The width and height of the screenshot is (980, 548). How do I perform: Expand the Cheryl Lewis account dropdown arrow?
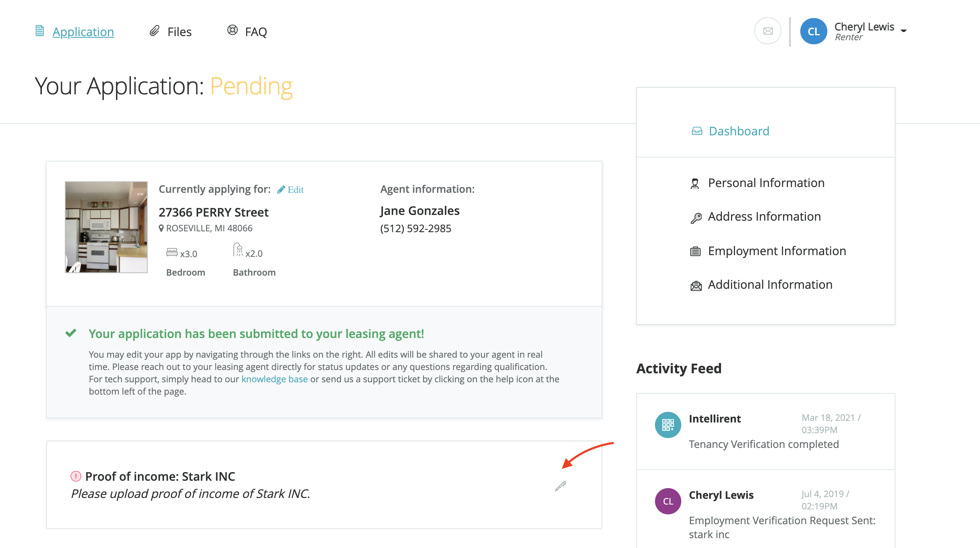pyautogui.click(x=904, y=31)
